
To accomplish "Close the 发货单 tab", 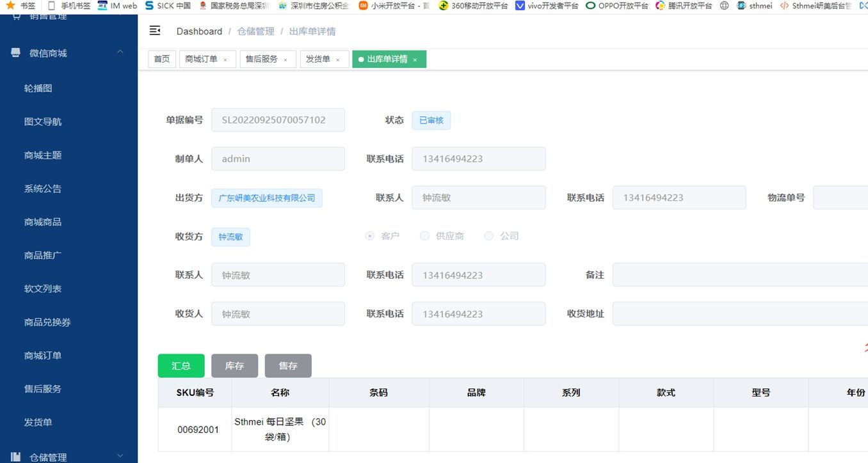I will click(x=338, y=59).
